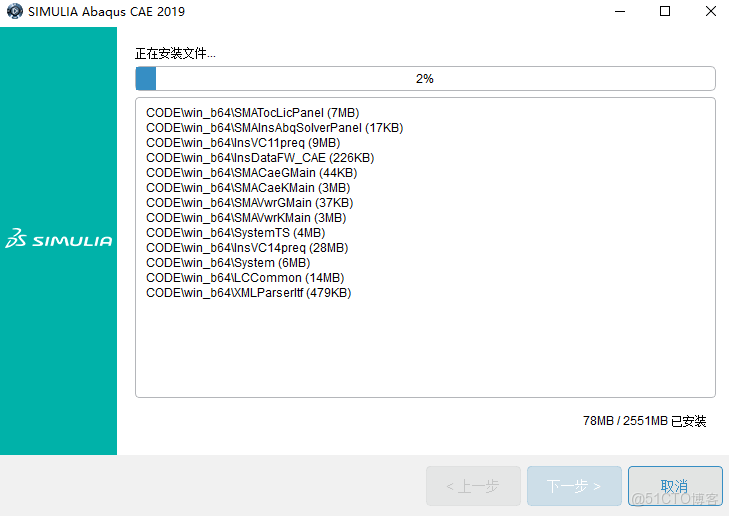The width and height of the screenshot is (729, 516).
Task: Click the 正在安装文件... heading
Action: [x=175, y=53]
